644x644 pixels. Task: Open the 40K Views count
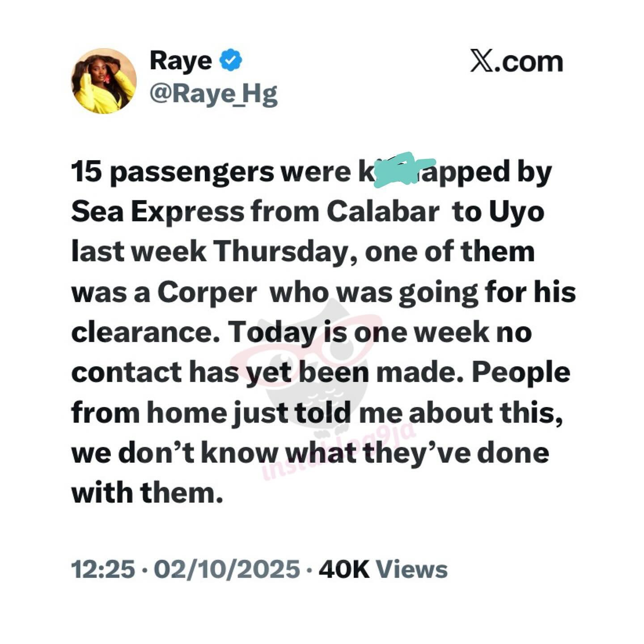pyautogui.click(x=383, y=569)
